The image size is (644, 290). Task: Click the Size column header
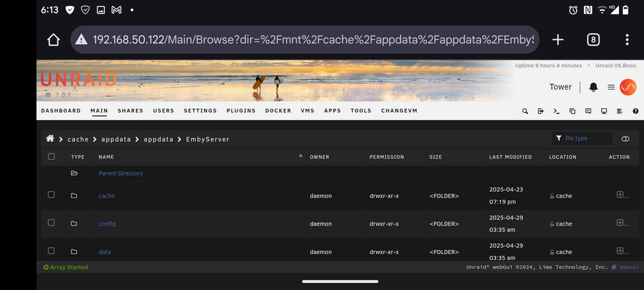tap(436, 157)
